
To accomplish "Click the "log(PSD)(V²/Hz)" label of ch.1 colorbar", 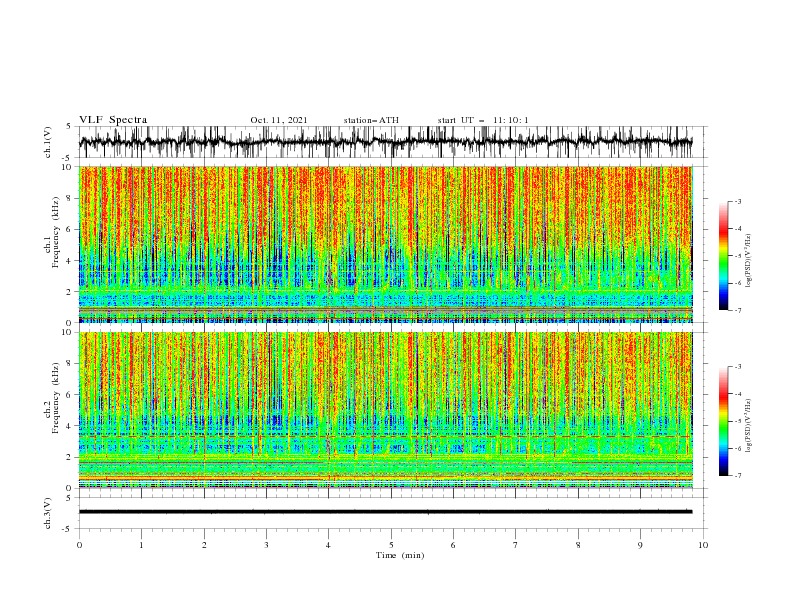I will pyautogui.click(x=749, y=261).
